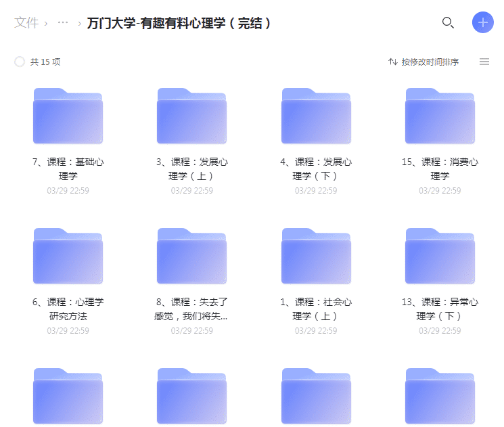Viewport: 504px width, 427px height.
Task: Open the third folder in the bottom row
Action: [x=316, y=397]
